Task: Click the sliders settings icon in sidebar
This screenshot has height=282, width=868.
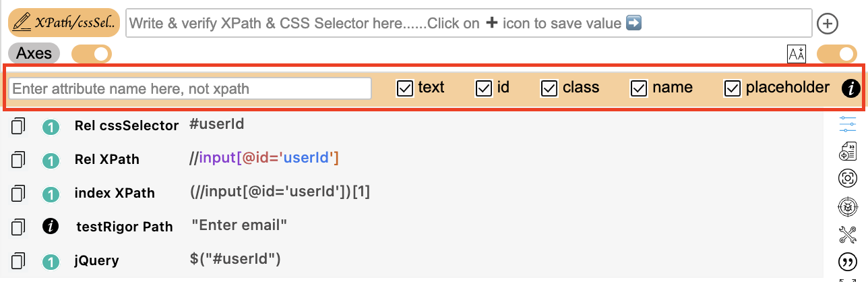Action: tap(847, 125)
